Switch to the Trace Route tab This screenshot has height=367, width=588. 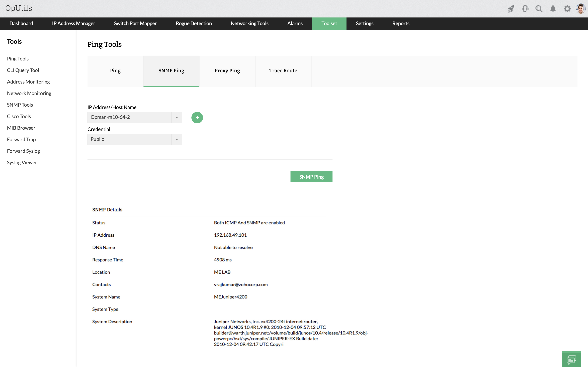tap(283, 71)
